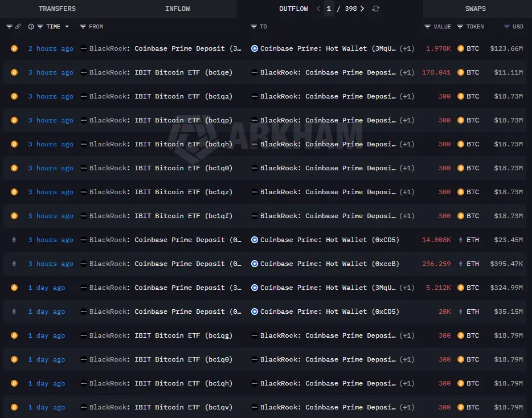Open IBIT Bitcoin ETF (bc1qv) sender
This screenshot has width=532, height=418.
pyautogui.click(x=183, y=407)
